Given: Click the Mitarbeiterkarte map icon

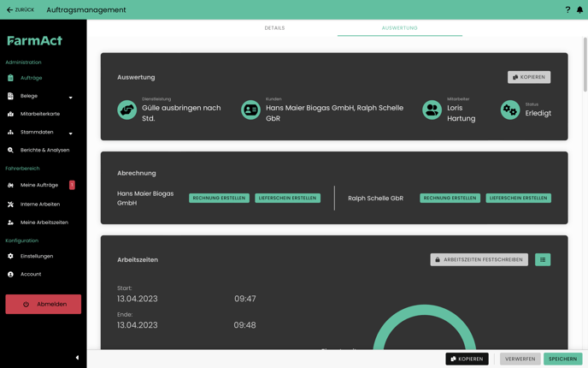Looking at the screenshot, I should click(x=10, y=114).
